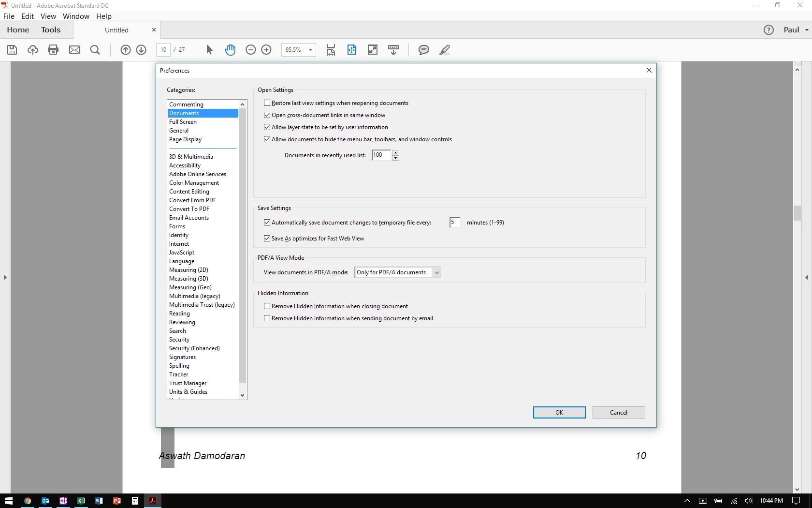Toggle Save As optimizes for Fast Web View
Viewport: 812px width, 508px height.
click(x=267, y=239)
